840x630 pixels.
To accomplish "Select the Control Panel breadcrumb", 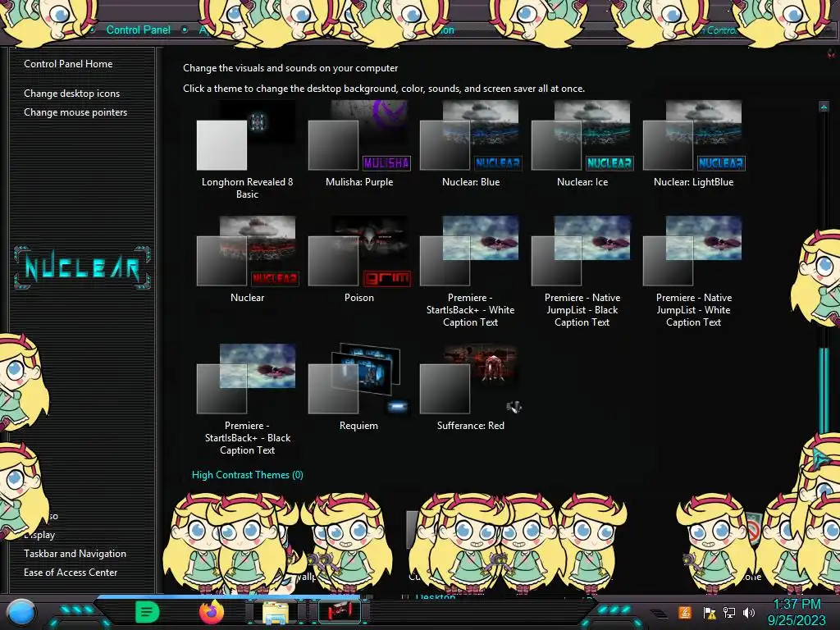I will tap(138, 30).
